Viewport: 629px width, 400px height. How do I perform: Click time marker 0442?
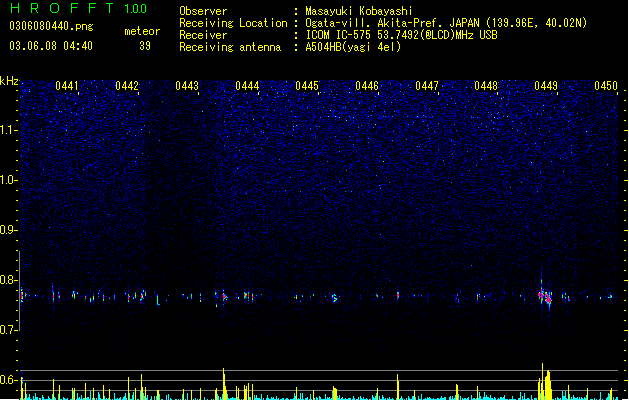(x=127, y=86)
